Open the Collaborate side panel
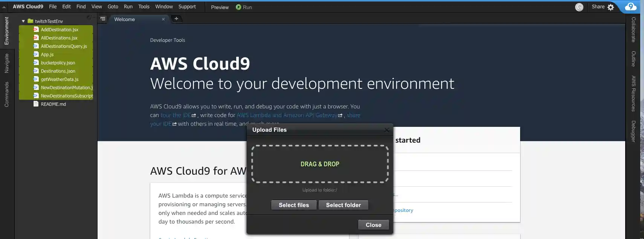The image size is (644, 239). click(633, 30)
